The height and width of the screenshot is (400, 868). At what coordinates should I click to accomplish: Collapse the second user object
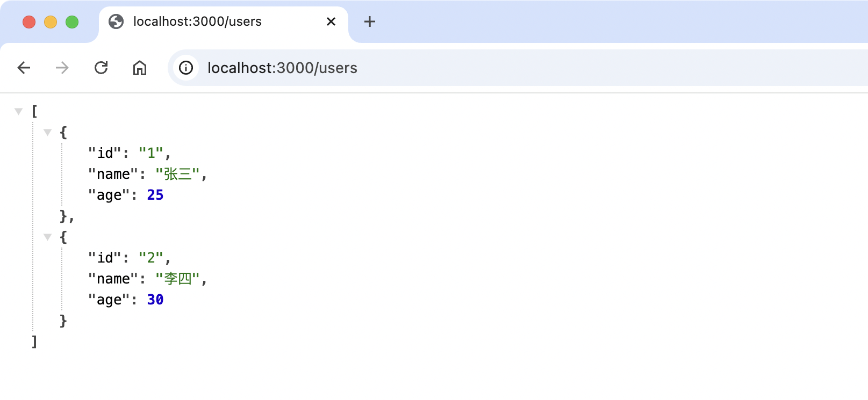(x=48, y=237)
